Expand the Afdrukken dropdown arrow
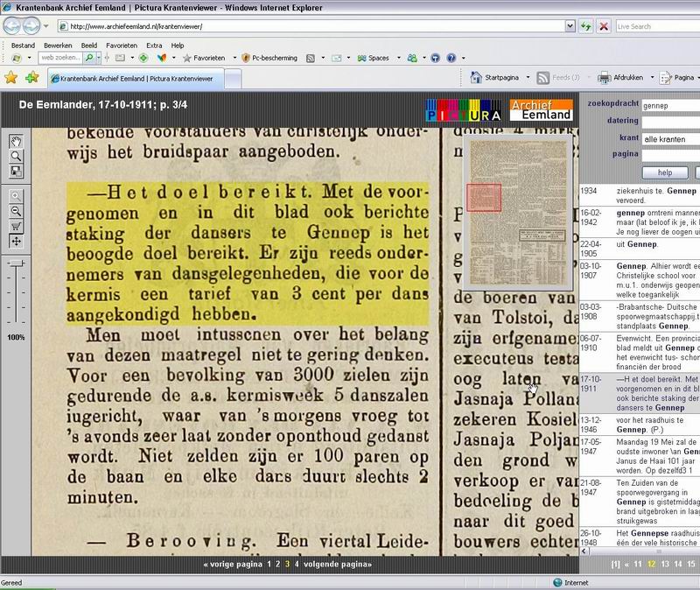 point(652,77)
